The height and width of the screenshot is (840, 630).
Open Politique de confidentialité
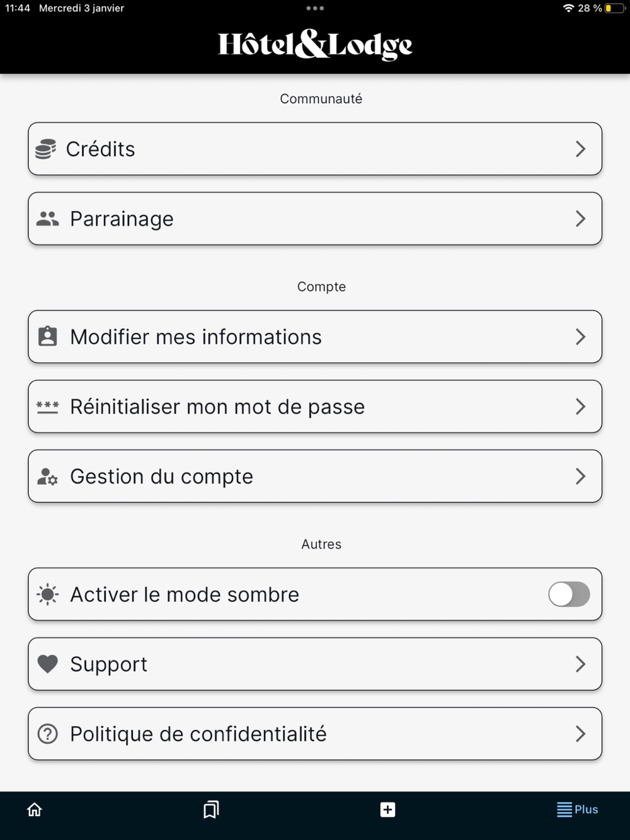coord(198,734)
